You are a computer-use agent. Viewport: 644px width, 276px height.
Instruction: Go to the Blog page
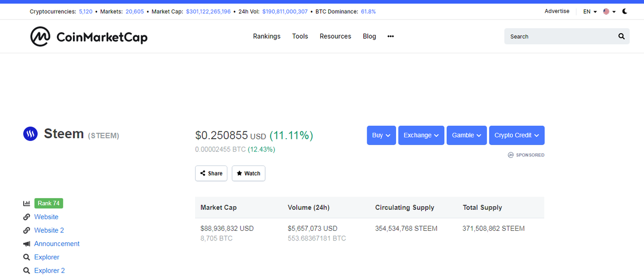tap(369, 36)
